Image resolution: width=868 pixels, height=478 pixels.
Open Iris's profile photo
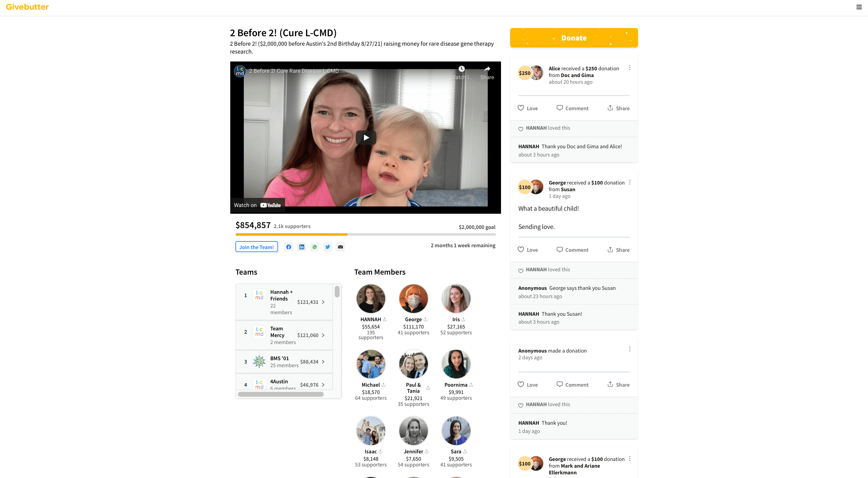pyautogui.click(x=456, y=298)
